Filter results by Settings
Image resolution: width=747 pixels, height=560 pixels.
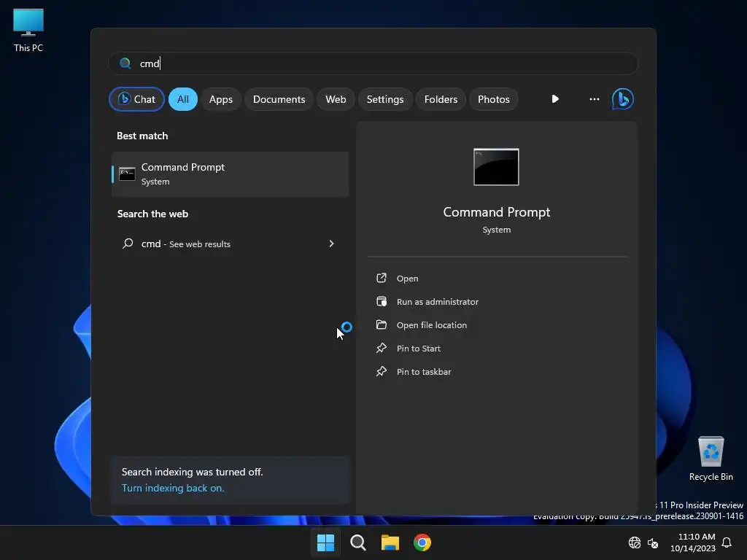point(385,99)
